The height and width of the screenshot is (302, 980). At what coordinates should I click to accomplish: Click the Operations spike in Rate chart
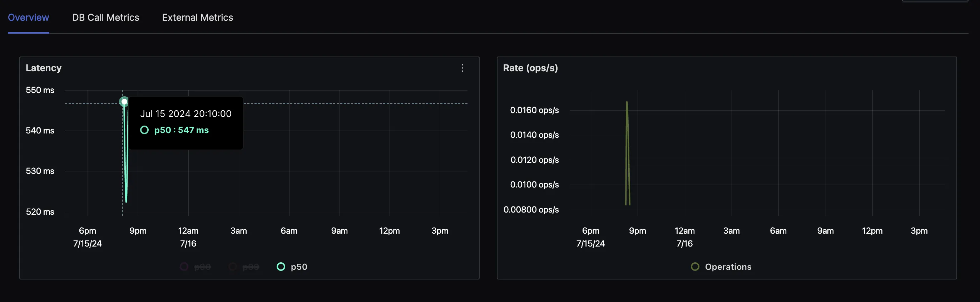pos(627,152)
